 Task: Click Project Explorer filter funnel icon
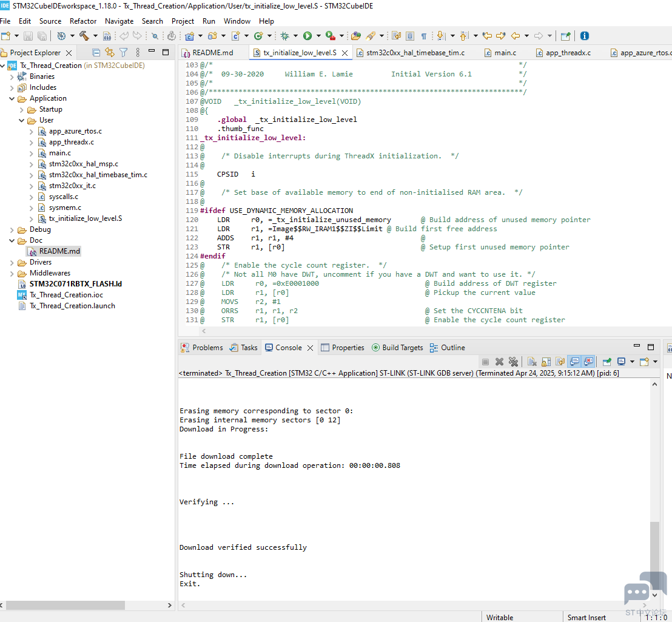click(x=124, y=53)
